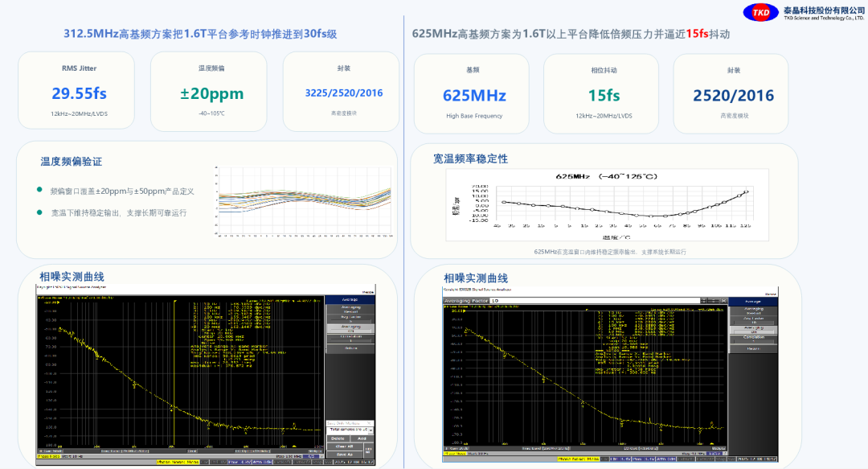This screenshot has width=868, height=469.
Task: Click the 625MHz (-40~125°C) stability chart
Action: pyautogui.click(x=608, y=204)
